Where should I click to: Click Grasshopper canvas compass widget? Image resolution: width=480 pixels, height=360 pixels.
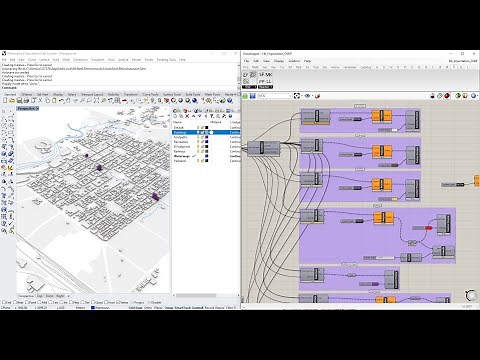471,295
